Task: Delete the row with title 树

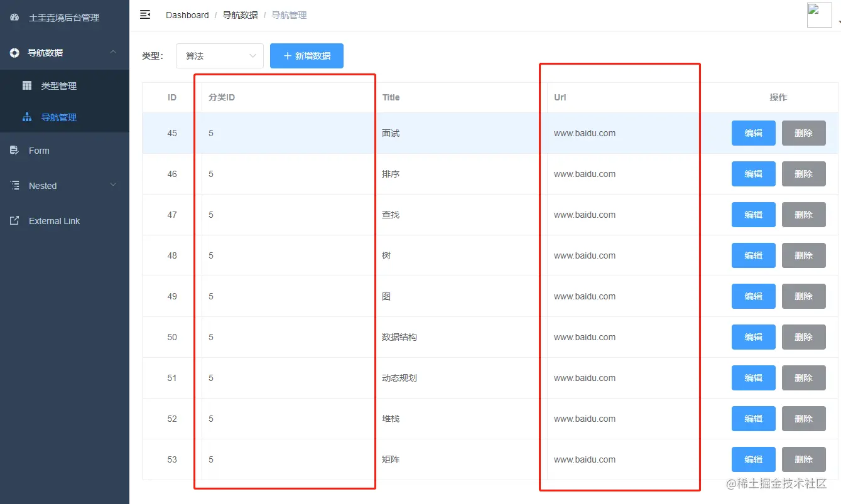Action: coord(804,255)
